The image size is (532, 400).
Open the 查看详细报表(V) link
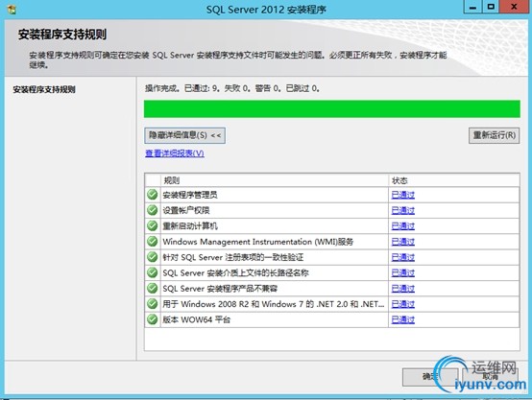point(175,153)
